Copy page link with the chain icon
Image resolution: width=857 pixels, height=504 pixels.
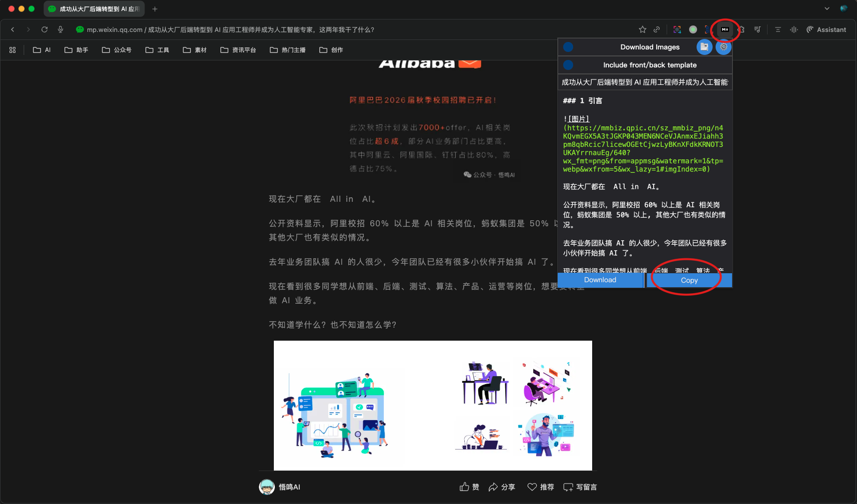point(657,29)
